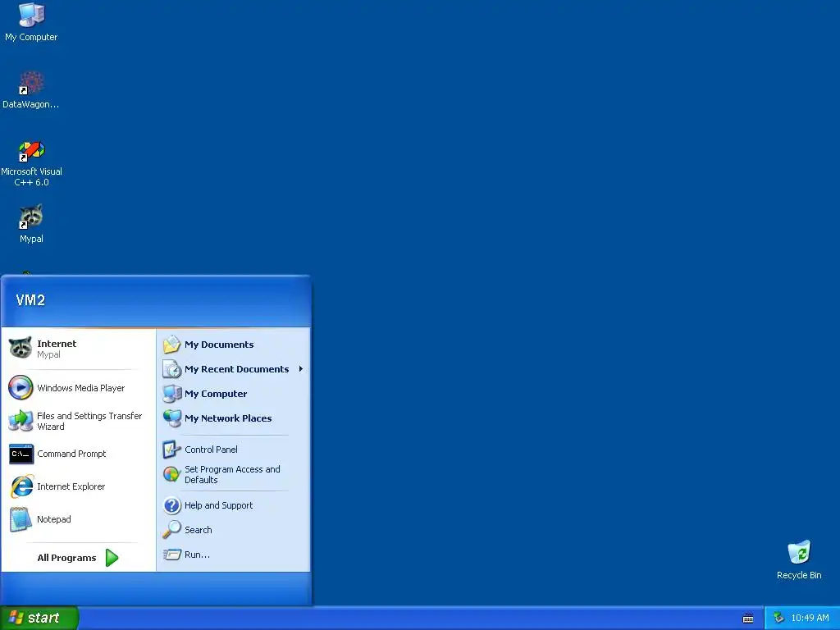Select the Internet Mypal menu label
Image resolution: width=840 pixels, height=630 pixels.
click(57, 349)
